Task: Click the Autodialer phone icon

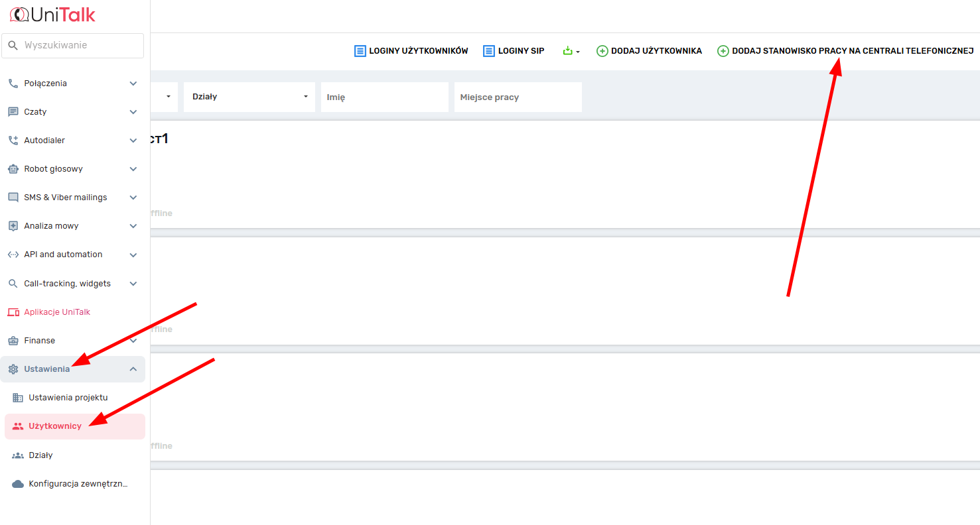Action: [13, 141]
